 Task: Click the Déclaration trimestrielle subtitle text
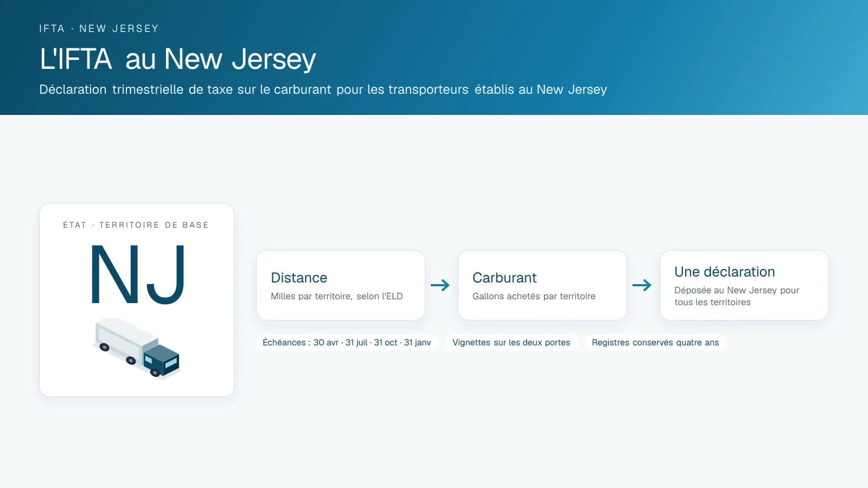coord(323,89)
